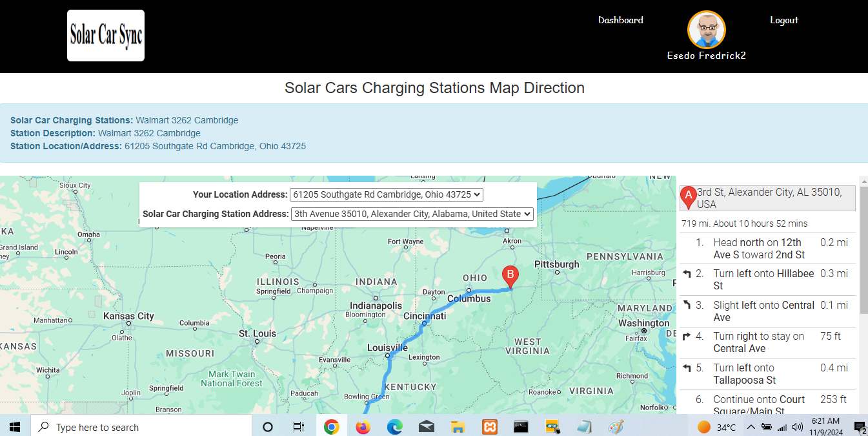Open the notification center icon
This screenshot has width=868, height=436.
tap(859, 427)
